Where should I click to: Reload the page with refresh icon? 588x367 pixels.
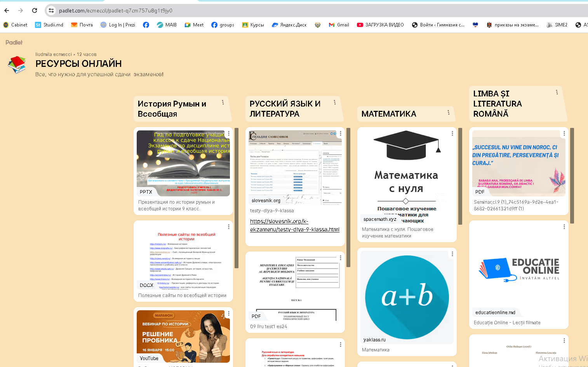tap(35, 10)
